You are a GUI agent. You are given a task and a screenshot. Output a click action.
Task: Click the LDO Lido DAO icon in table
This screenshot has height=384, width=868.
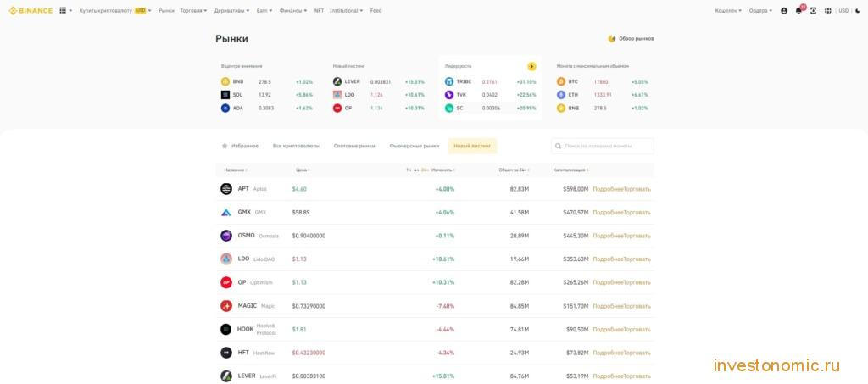click(x=225, y=259)
